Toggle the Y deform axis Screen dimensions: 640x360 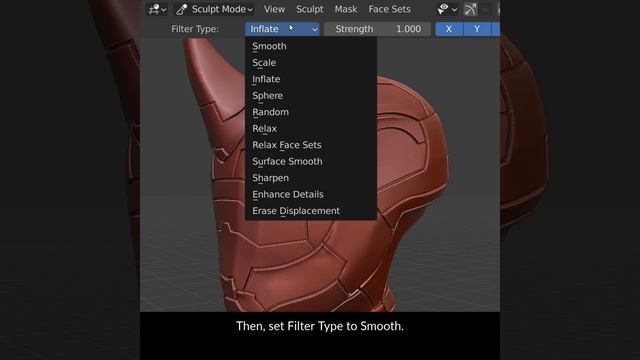tap(477, 29)
